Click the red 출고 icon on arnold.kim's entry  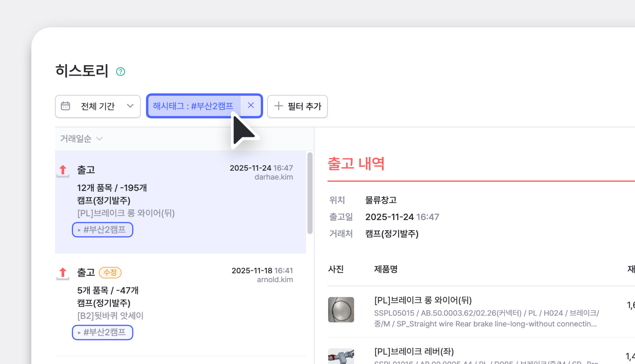click(63, 273)
